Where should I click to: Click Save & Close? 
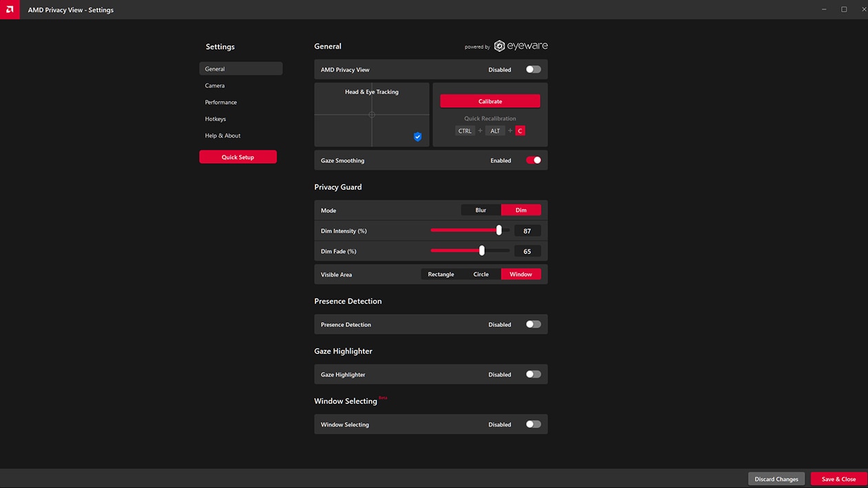click(838, 479)
